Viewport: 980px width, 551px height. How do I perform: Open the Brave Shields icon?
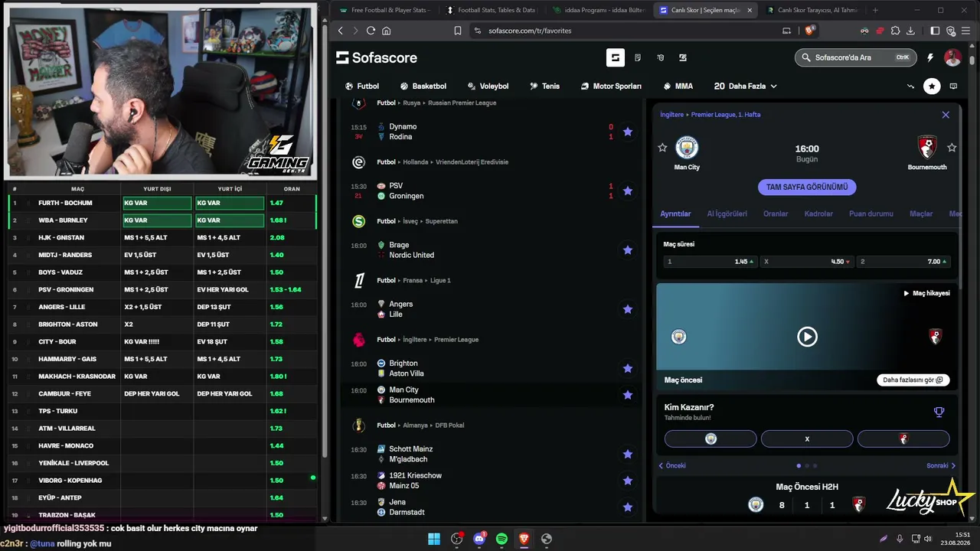(811, 31)
